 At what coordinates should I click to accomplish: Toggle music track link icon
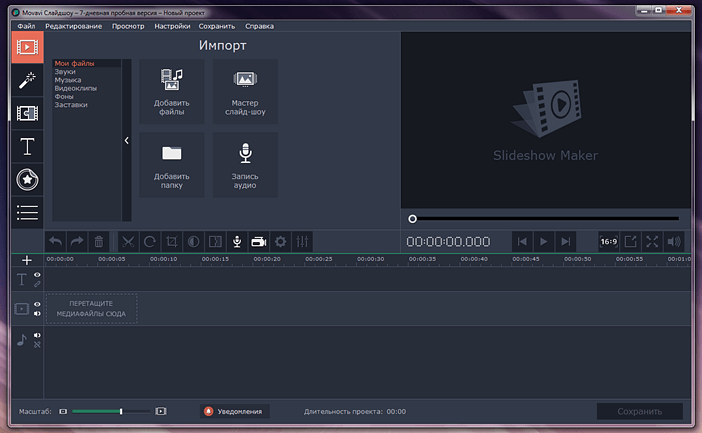click(37, 344)
